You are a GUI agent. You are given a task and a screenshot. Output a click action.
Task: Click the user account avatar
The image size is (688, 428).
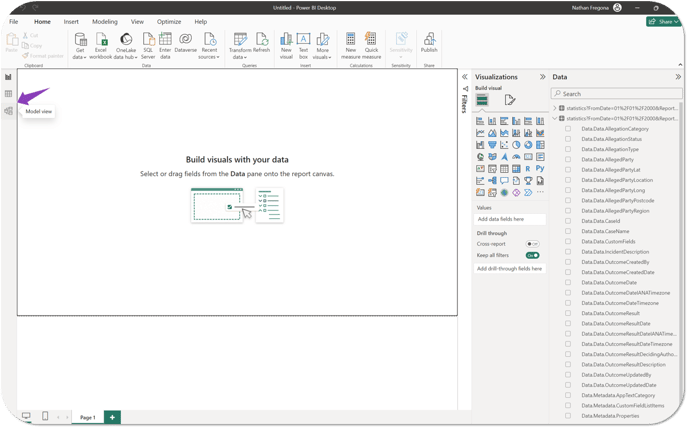(x=617, y=7)
